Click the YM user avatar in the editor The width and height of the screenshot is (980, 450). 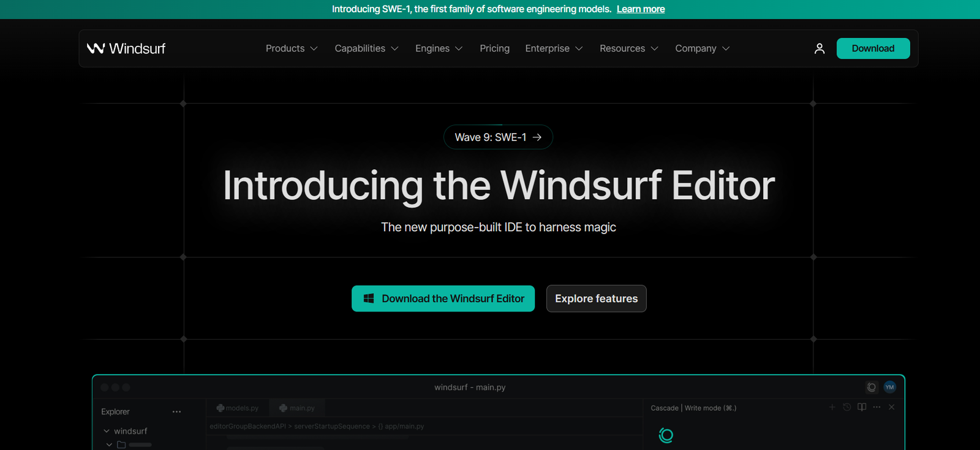pyautogui.click(x=889, y=387)
